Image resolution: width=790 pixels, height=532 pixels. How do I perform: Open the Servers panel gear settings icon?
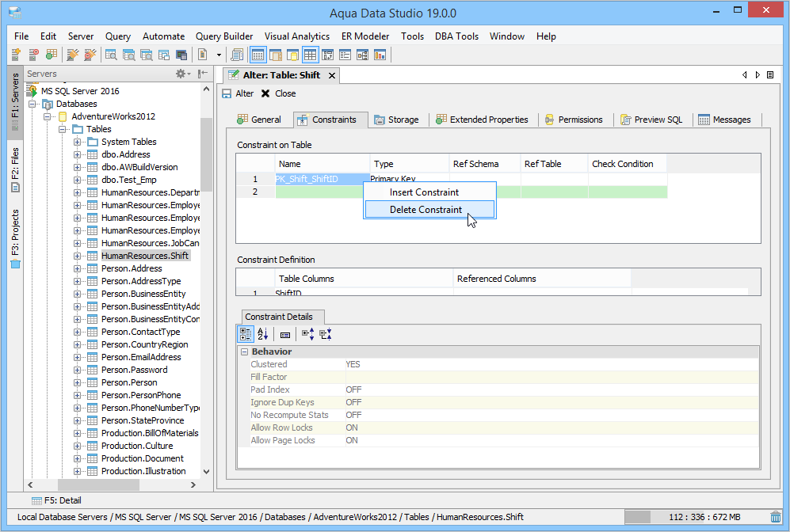pos(181,74)
